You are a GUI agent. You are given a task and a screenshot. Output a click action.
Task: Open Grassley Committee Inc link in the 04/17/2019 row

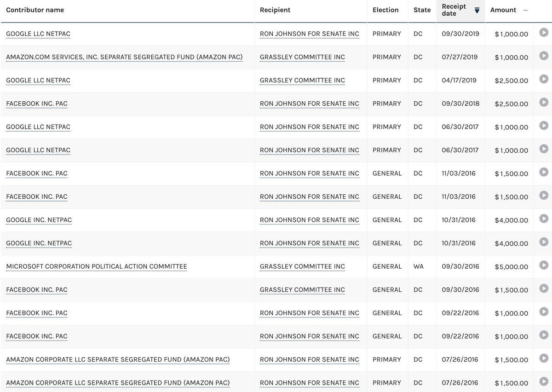pyautogui.click(x=302, y=81)
